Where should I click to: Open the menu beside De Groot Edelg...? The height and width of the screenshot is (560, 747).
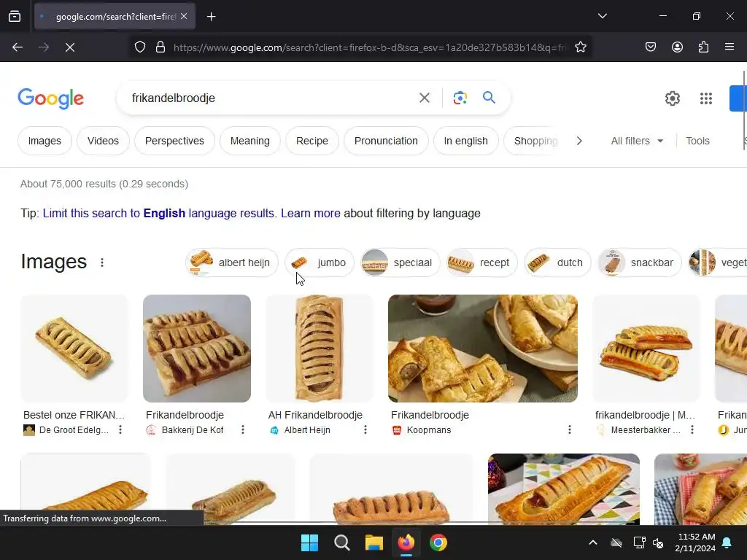point(120,430)
